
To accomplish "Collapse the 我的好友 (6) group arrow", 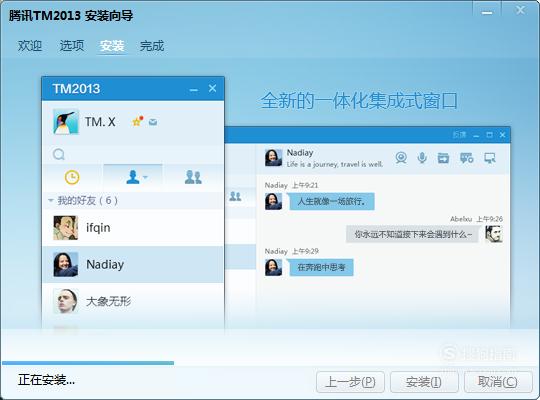I will click(x=51, y=200).
